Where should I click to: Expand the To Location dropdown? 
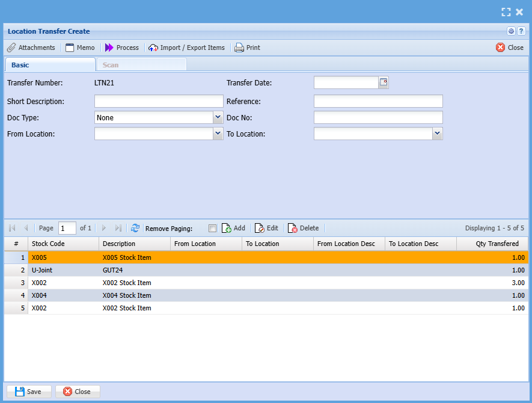(438, 134)
